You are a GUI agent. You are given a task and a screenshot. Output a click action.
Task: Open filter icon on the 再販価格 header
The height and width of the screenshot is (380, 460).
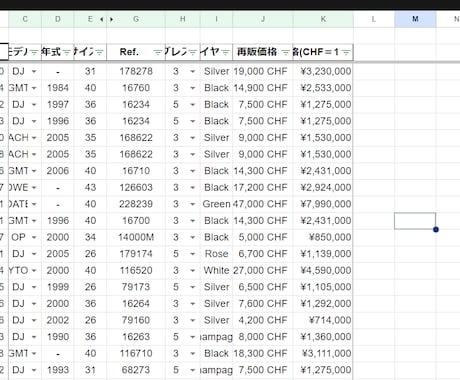tap(286, 52)
